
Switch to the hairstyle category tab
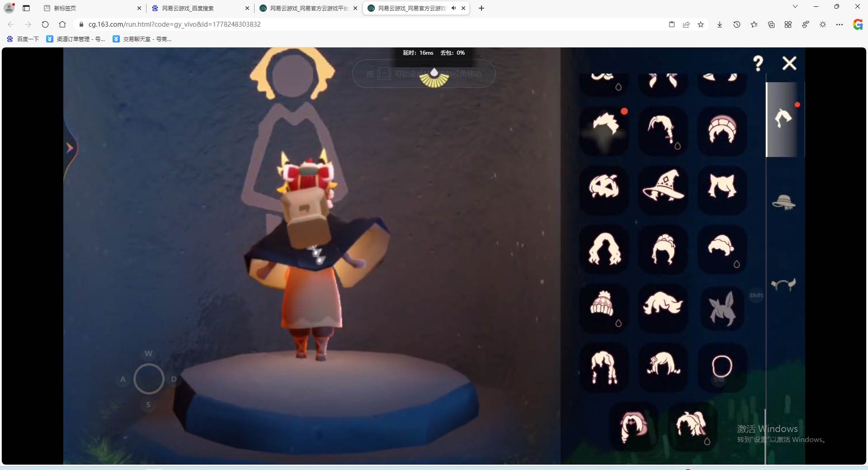pos(784,119)
